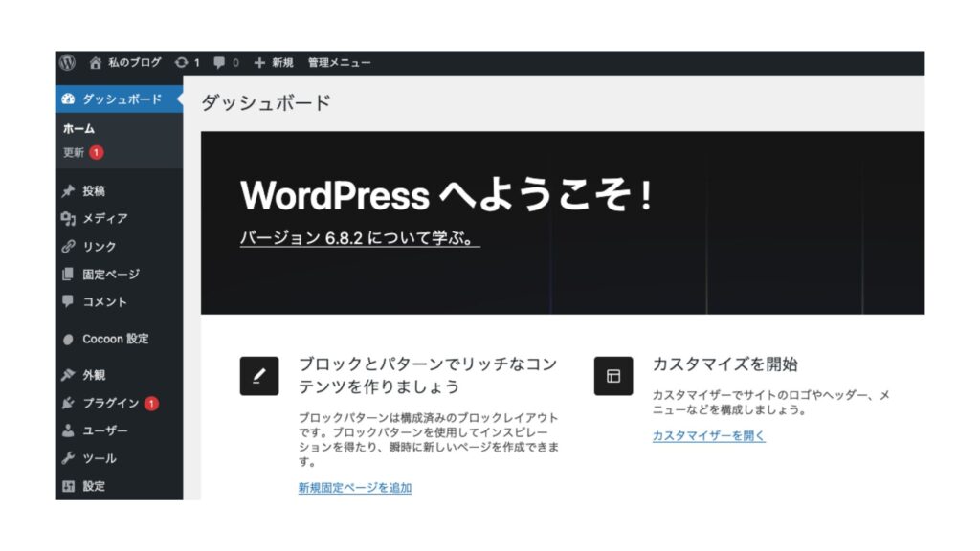This screenshot has height=551, width=980.
Task: Open the 新規 menu in admin bar
Action: click(282, 62)
